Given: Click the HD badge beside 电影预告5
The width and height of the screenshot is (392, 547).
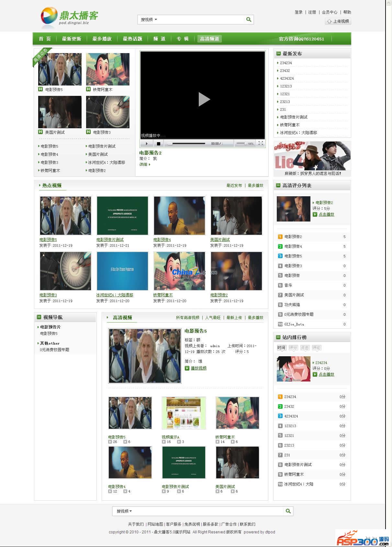Looking at the screenshot, I should tap(40, 89).
